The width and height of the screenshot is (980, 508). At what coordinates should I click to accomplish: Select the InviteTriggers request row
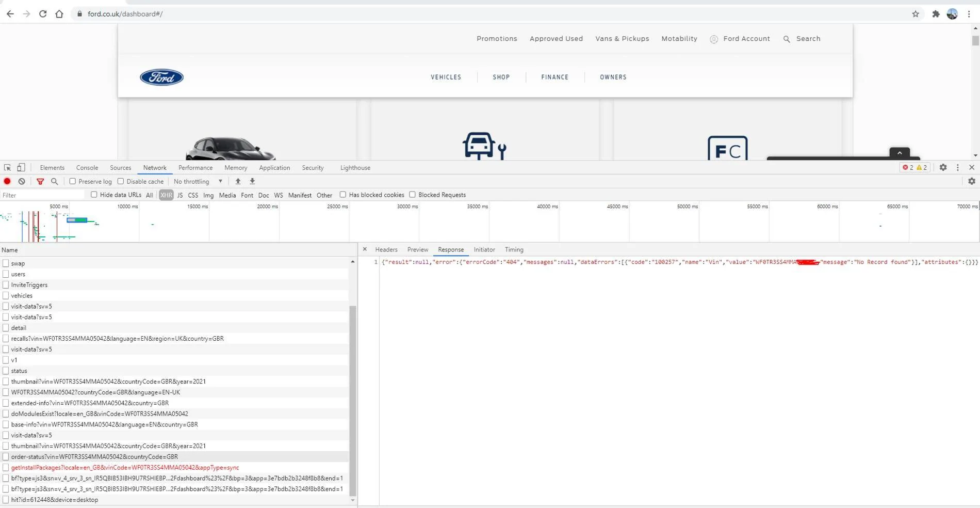tap(174, 285)
